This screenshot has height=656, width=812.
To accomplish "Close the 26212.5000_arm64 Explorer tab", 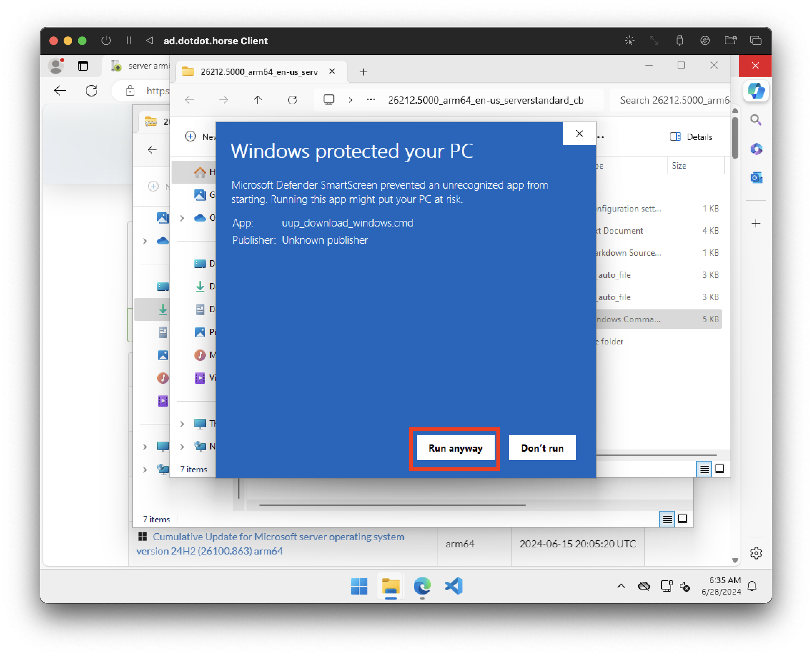I will coord(332,71).
